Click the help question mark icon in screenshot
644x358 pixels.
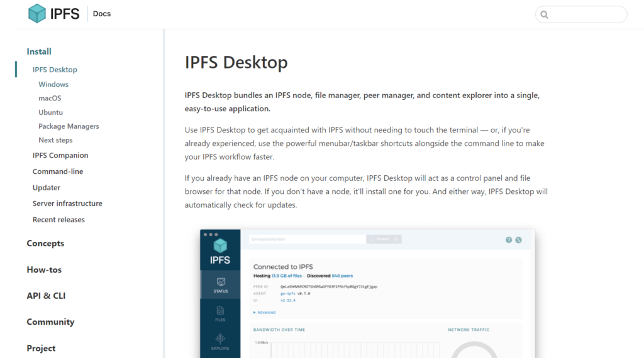click(508, 240)
